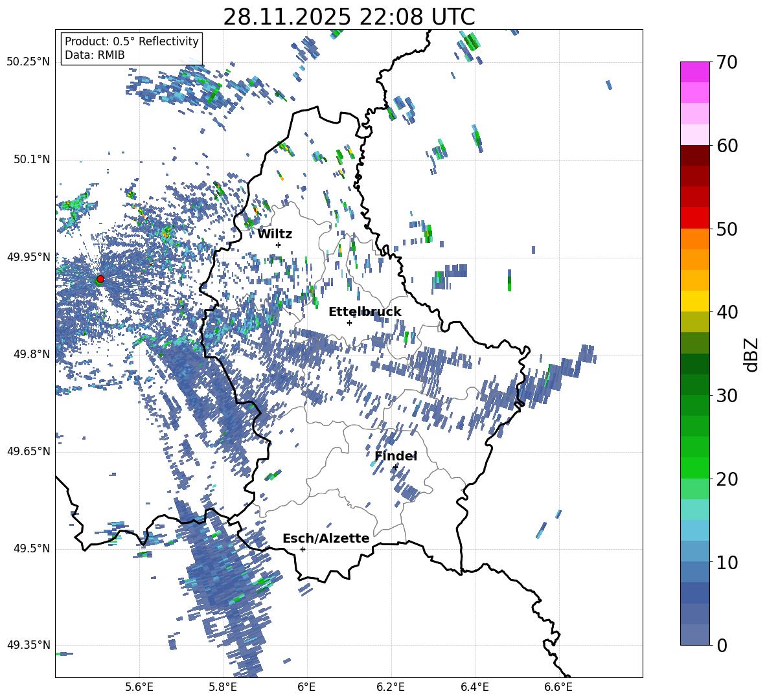Click the 49.95°N latitude label

[x=29, y=256]
